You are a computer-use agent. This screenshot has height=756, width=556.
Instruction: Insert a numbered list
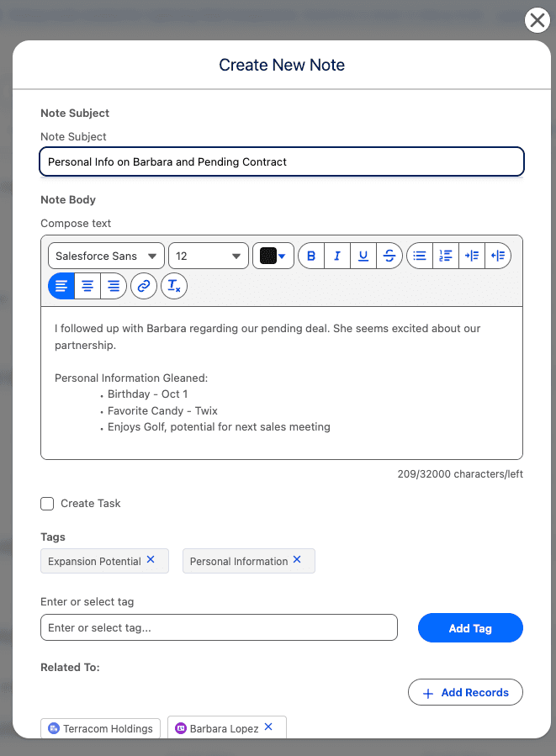446,256
